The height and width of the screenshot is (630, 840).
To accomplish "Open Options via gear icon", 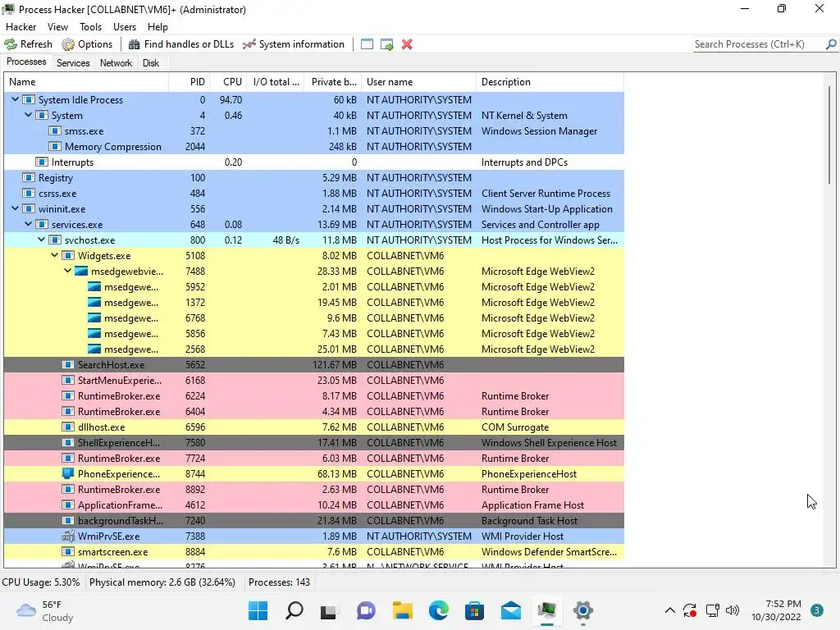I will point(68,44).
